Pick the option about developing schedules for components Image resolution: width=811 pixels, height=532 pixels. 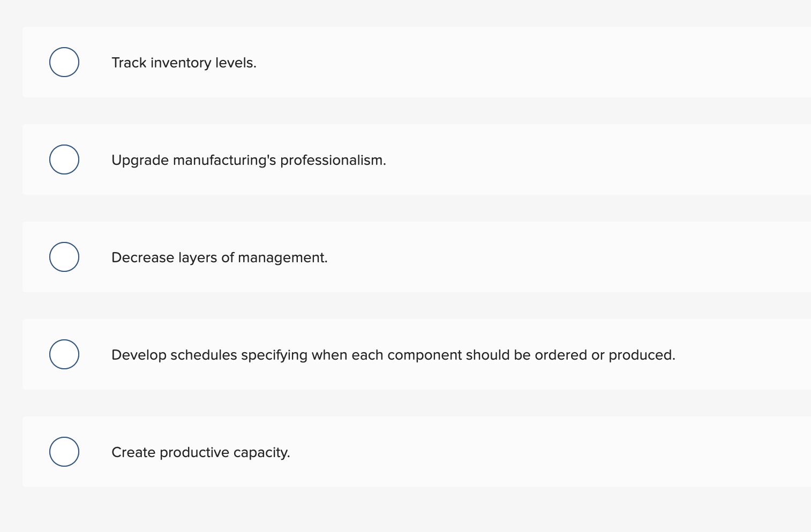click(64, 354)
